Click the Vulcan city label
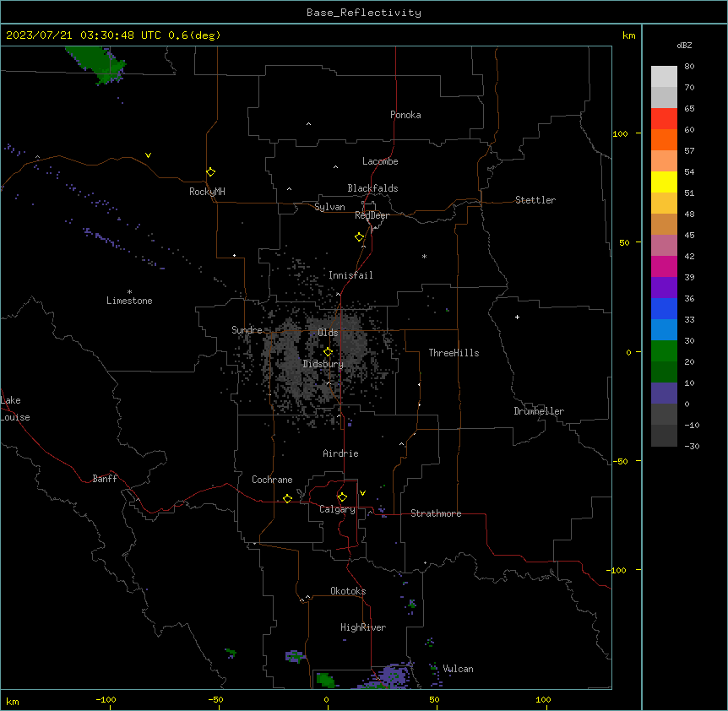728x711 pixels. click(x=458, y=669)
